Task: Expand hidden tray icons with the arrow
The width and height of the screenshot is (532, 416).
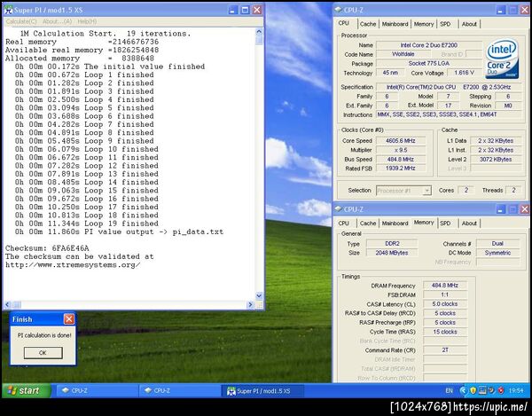Action: (463, 390)
